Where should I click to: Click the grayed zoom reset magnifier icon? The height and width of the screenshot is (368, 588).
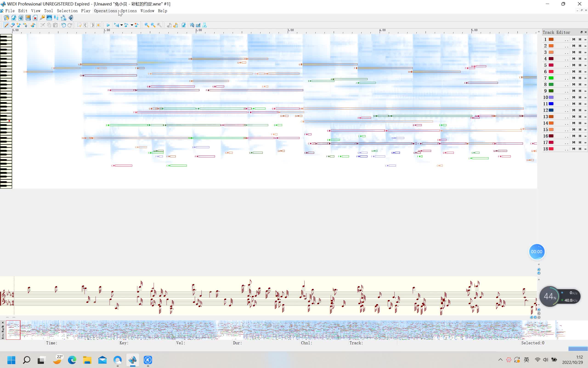pyautogui.click(x=159, y=25)
